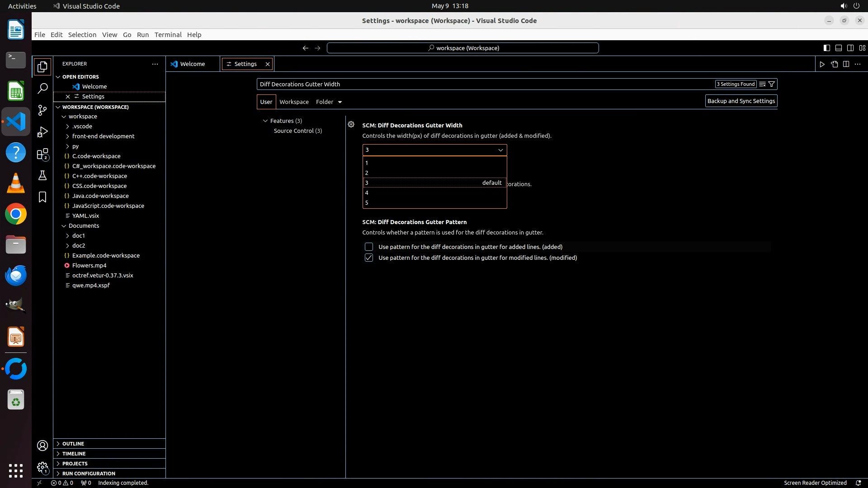The width and height of the screenshot is (868, 488).
Task: Expand the OUTLINE panel section
Action: coord(73,444)
